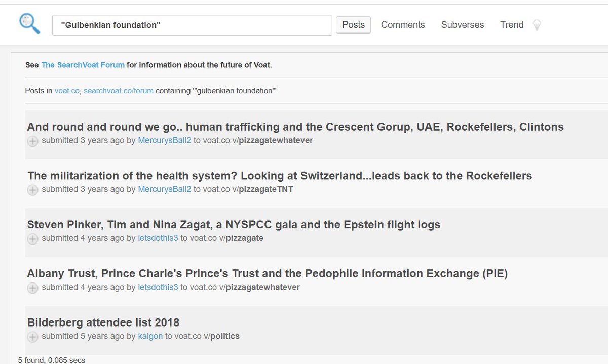Open the "Steven Pinker, Tim and Nina Zagat" post

tap(234, 224)
